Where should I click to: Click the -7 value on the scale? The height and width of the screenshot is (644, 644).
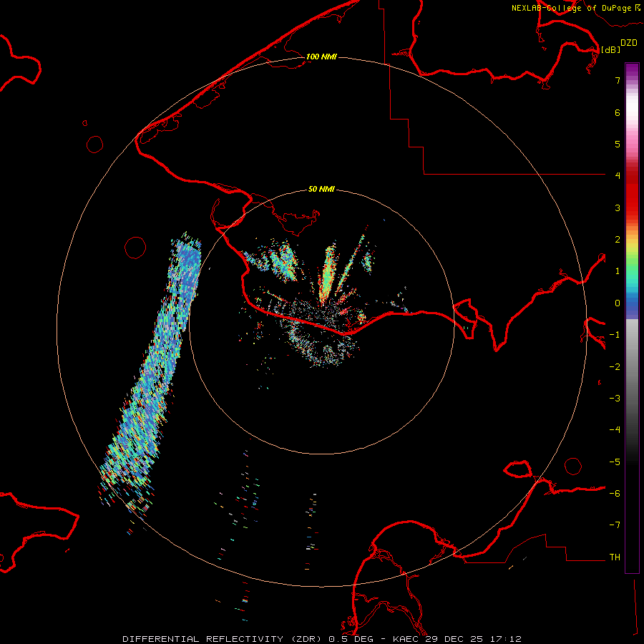pos(615,525)
